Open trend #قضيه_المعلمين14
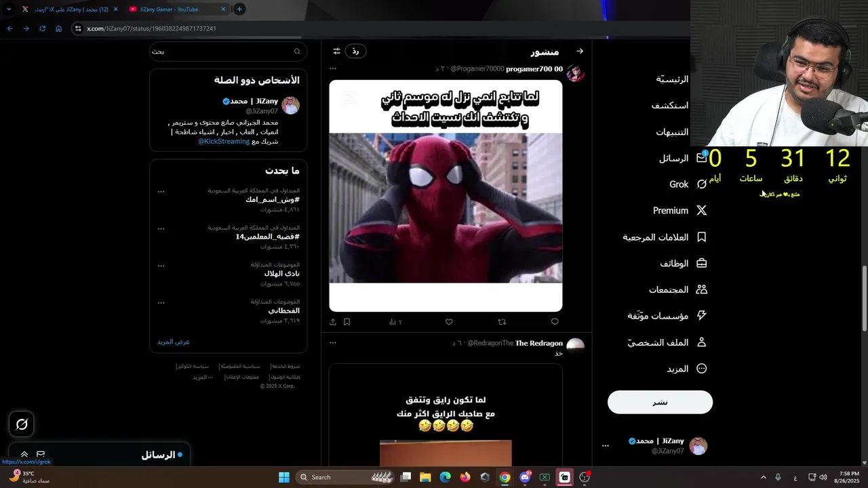 click(x=267, y=237)
